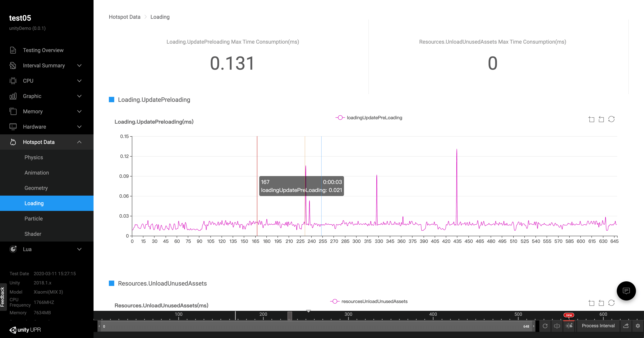This screenshot has height=338, width=644.
Task: Click the share export icon
Action: coord(626,326)
